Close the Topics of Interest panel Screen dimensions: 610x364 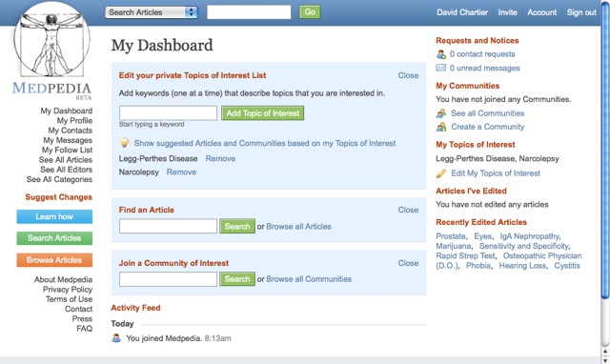[408, 75]
